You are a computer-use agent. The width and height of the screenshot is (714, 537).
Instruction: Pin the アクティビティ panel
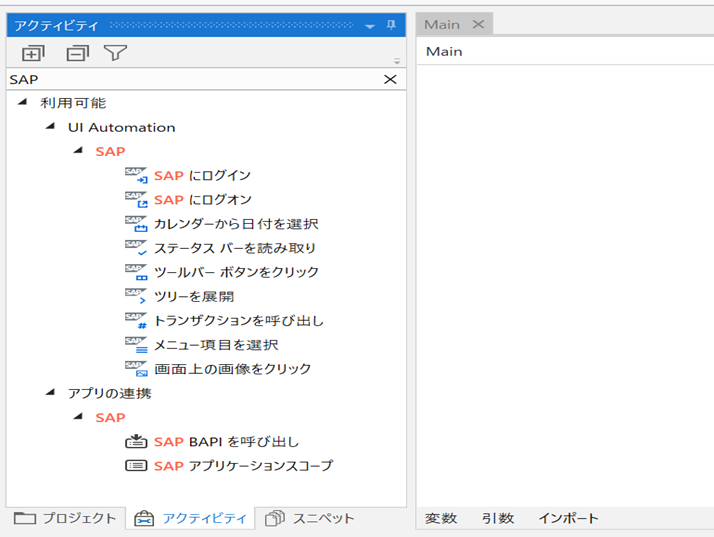click(391, 25)
